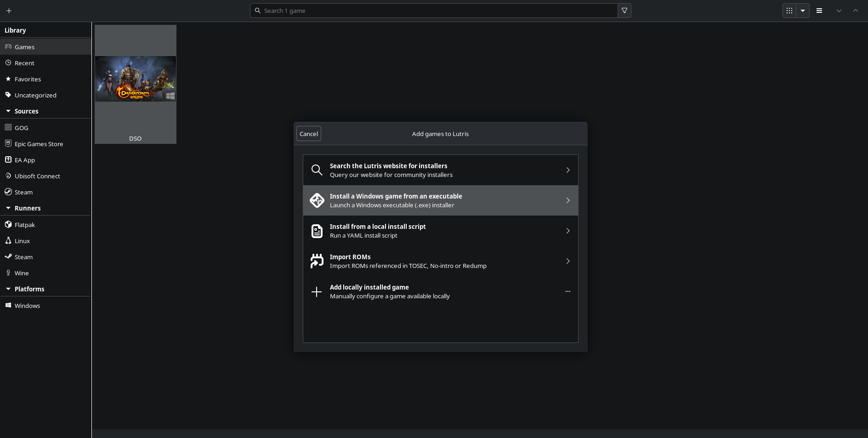Click the plus icon in locally installed row
This screenshot has height=438, width=868.
pyautogui.click(x=317, y=292)
